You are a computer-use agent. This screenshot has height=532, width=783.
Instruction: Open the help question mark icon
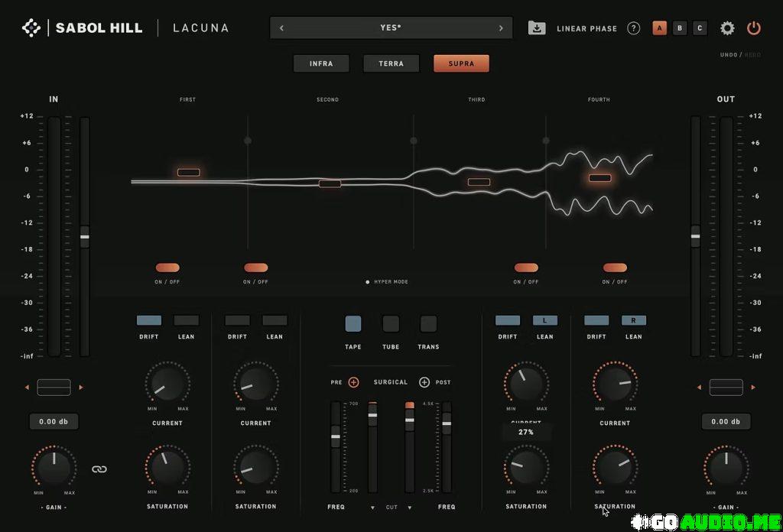pos(633,28)
